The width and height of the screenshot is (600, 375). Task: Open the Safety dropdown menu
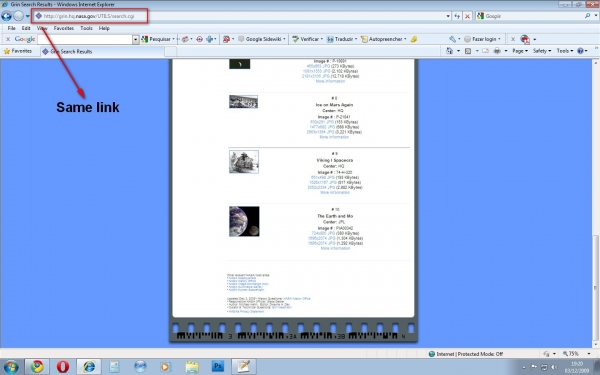point(542,51)
